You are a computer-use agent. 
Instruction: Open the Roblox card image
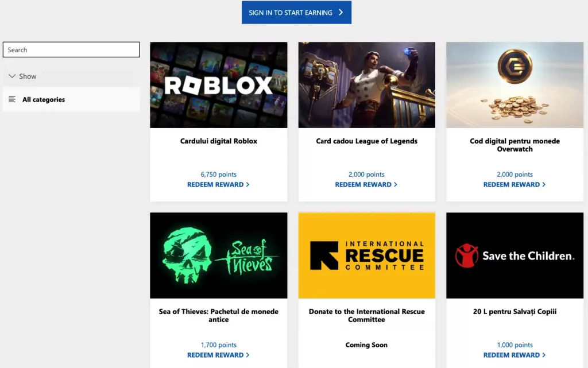click(x=218, y=85)
